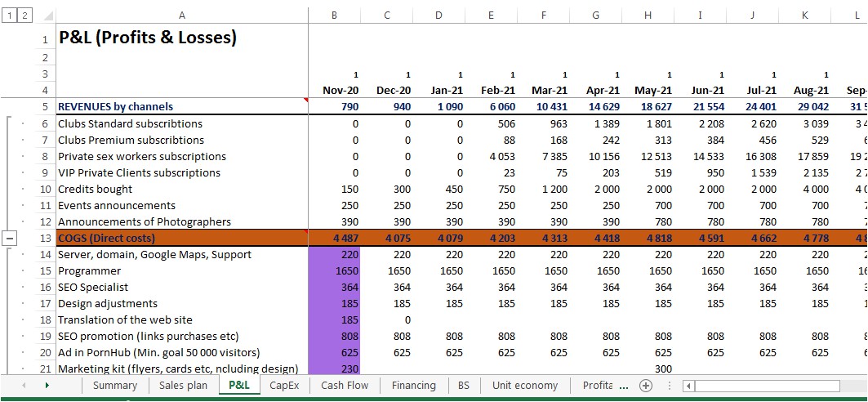Go to next sheet tab arrow
This screenshot has width=868, height=402.
pos(47,386)
